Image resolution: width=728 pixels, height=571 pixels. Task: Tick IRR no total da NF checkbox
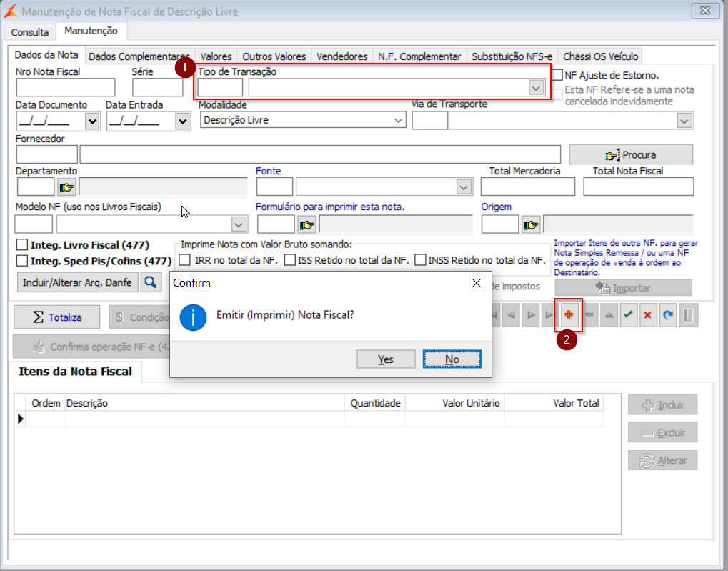(x=185, y=259)
